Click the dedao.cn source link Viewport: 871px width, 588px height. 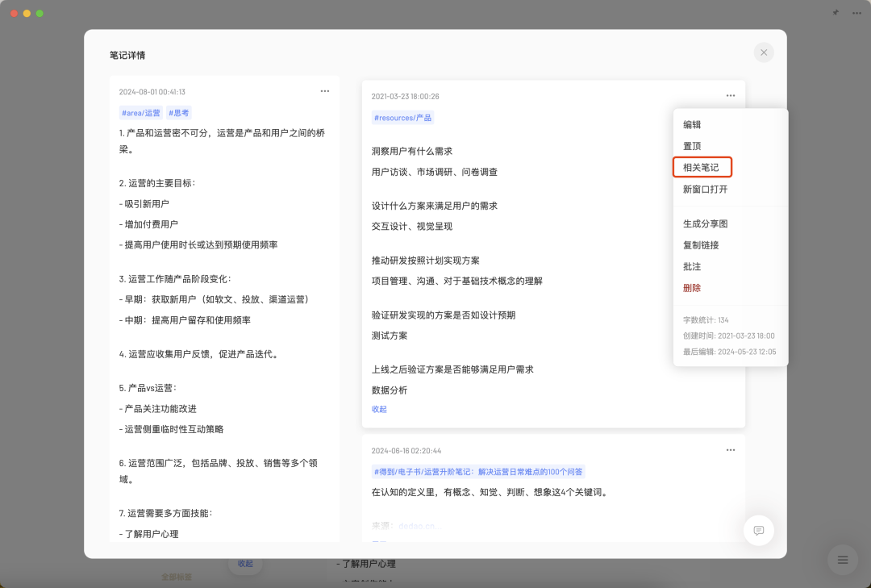click(x=419, y=526)
